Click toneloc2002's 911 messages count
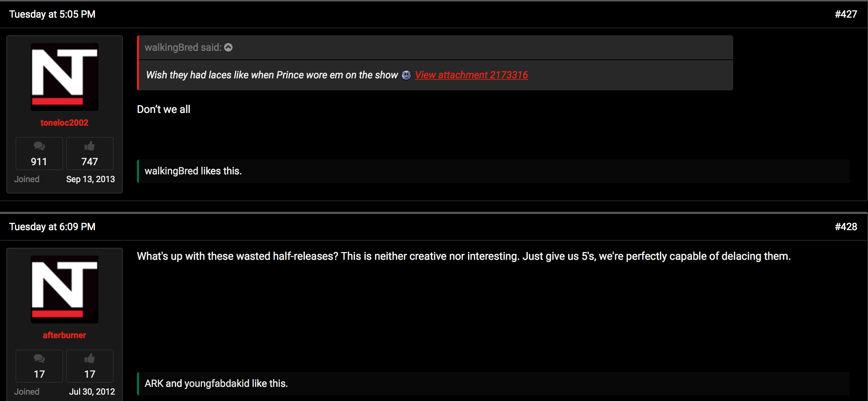The width and height of the screenshot is (868, 401). tap(39, 162)
